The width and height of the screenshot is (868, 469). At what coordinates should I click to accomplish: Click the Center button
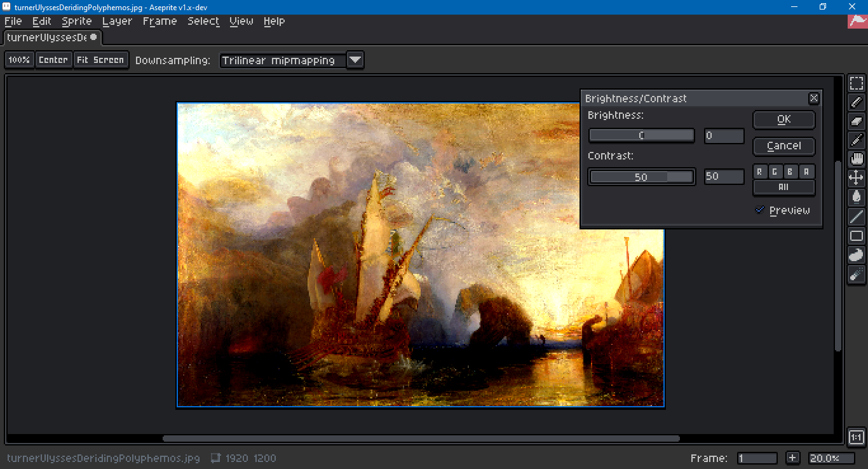[53, 60]
